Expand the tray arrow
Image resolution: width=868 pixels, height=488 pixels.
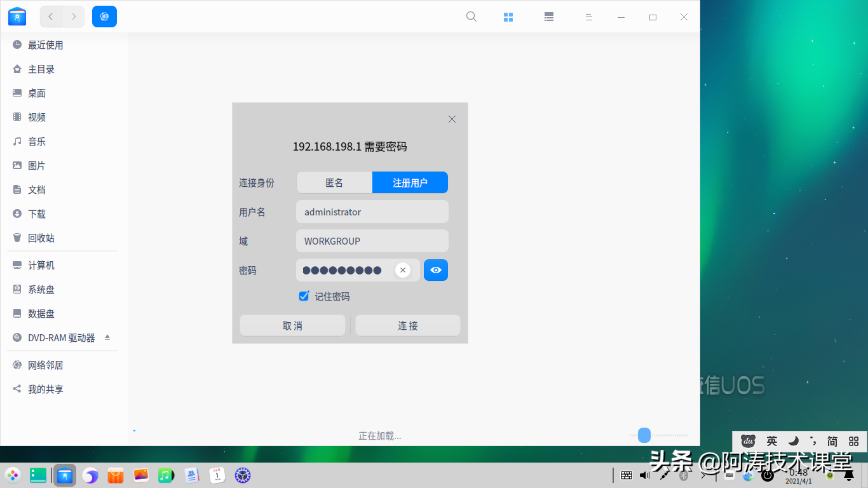click(703, 475)
